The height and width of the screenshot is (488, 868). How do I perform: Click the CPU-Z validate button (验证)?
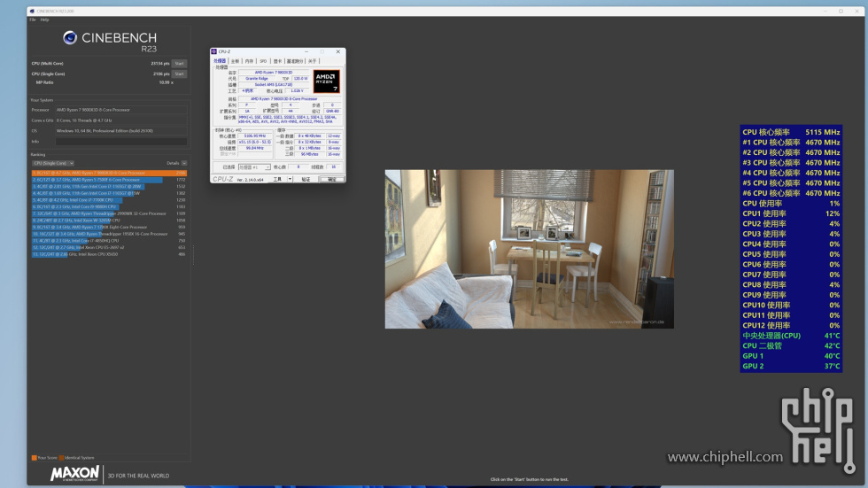(306, 179)
